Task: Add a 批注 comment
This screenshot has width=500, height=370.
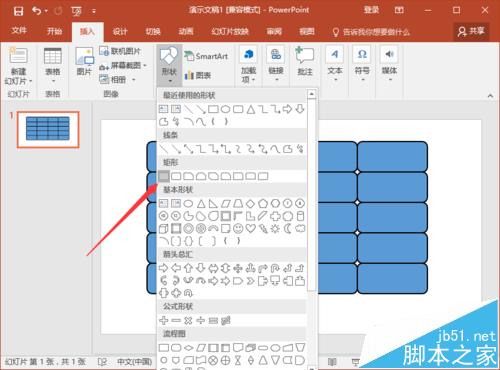Action: pos(305,62)
